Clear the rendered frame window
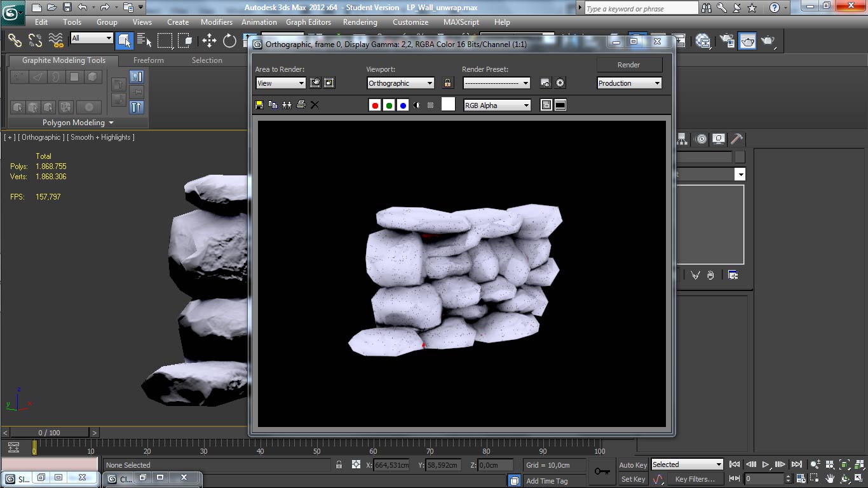The image size is (868, 488). [x=315, y=105]
